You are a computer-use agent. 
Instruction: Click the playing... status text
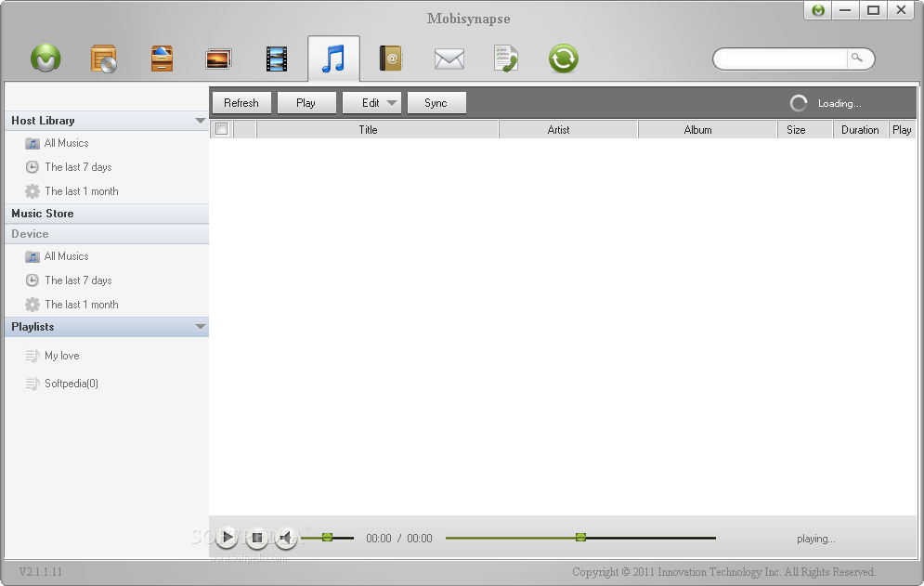816,539
